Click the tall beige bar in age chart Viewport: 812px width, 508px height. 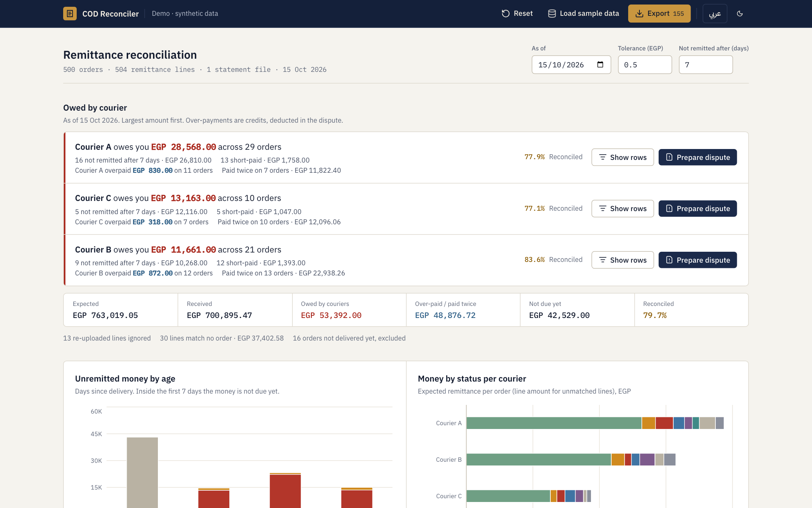(x=142, y=473)
